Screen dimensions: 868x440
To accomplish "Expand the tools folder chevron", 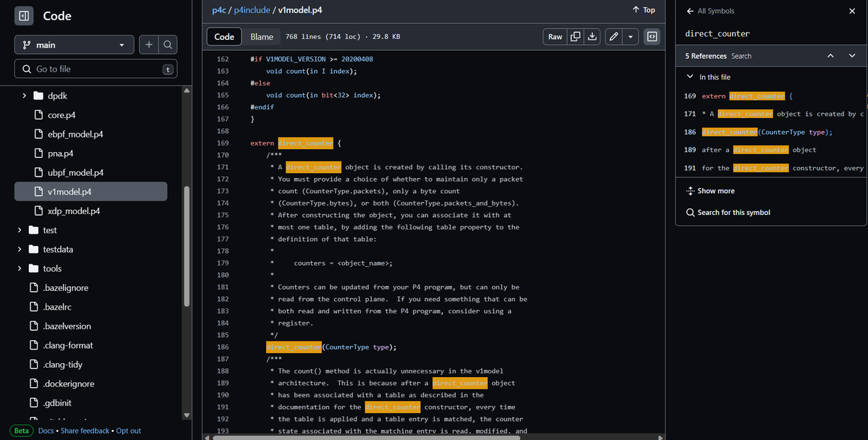I will 20,268.
